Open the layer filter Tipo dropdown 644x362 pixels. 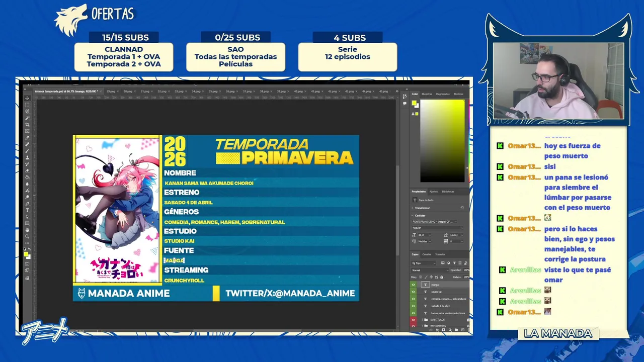(423, 263)
